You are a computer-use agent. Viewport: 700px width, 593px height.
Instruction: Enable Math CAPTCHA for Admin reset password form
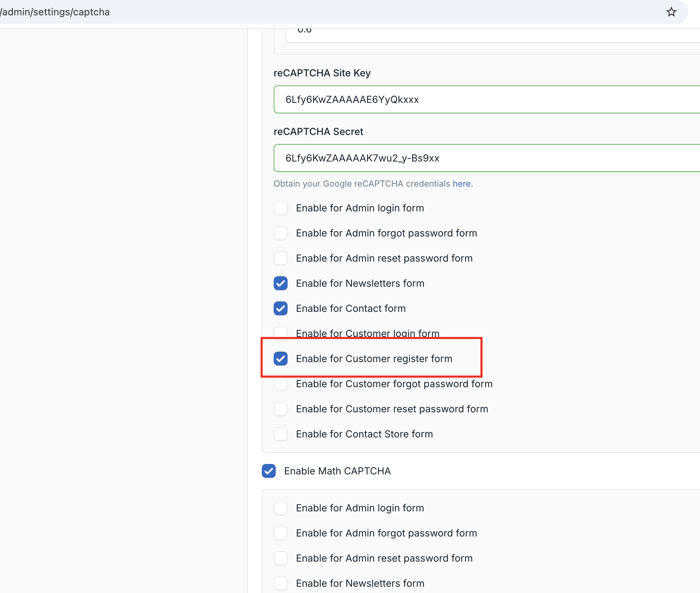click(x=281, y=558)
